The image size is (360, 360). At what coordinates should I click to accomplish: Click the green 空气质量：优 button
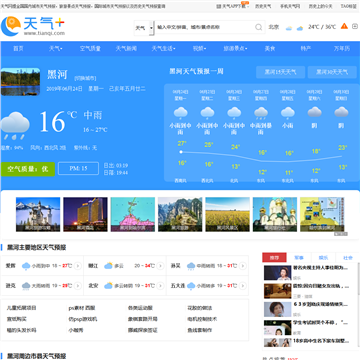point(28,169)
